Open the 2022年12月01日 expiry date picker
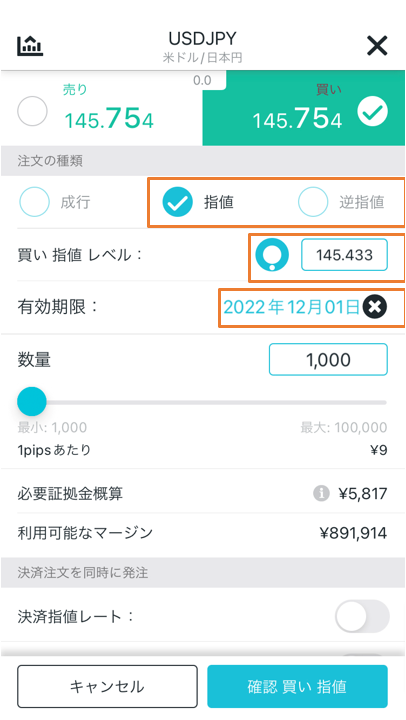Viewport: 406px width, 720px height. coord(291,308)
